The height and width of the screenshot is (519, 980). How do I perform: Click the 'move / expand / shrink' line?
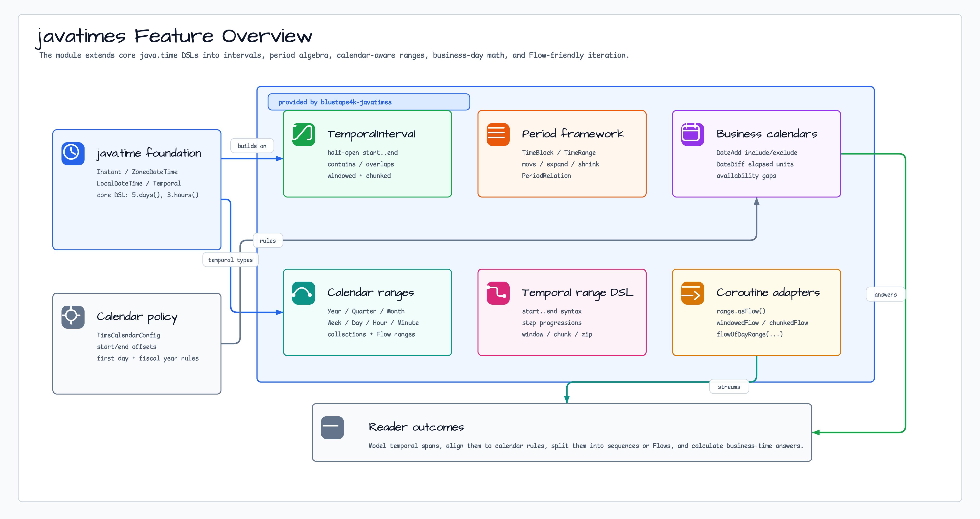pos(560,164)
